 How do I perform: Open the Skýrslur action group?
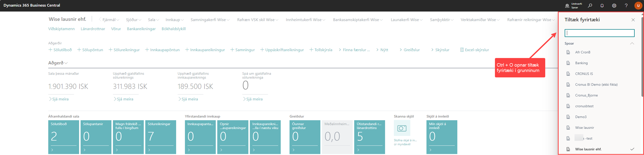[x=440, y=50]
